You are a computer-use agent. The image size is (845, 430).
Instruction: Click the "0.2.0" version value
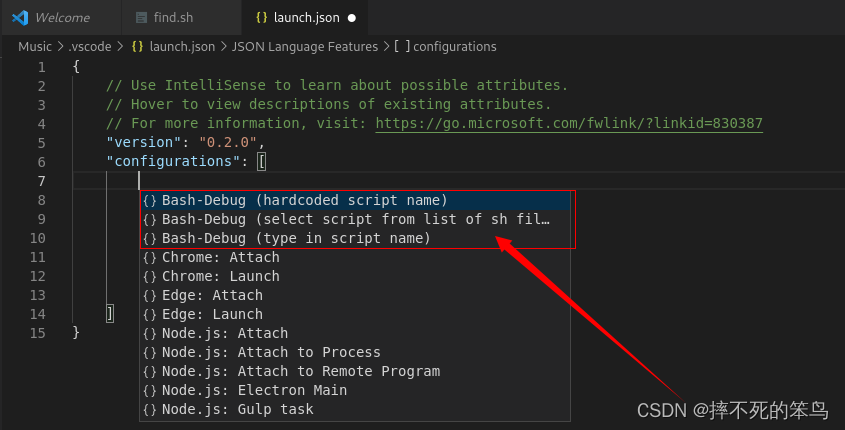228,142
